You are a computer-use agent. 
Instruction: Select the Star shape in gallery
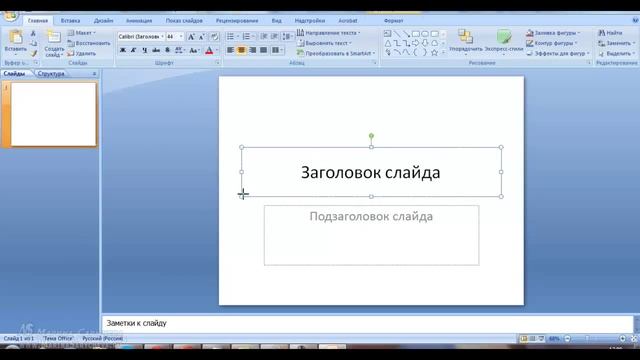pos(434,52)
